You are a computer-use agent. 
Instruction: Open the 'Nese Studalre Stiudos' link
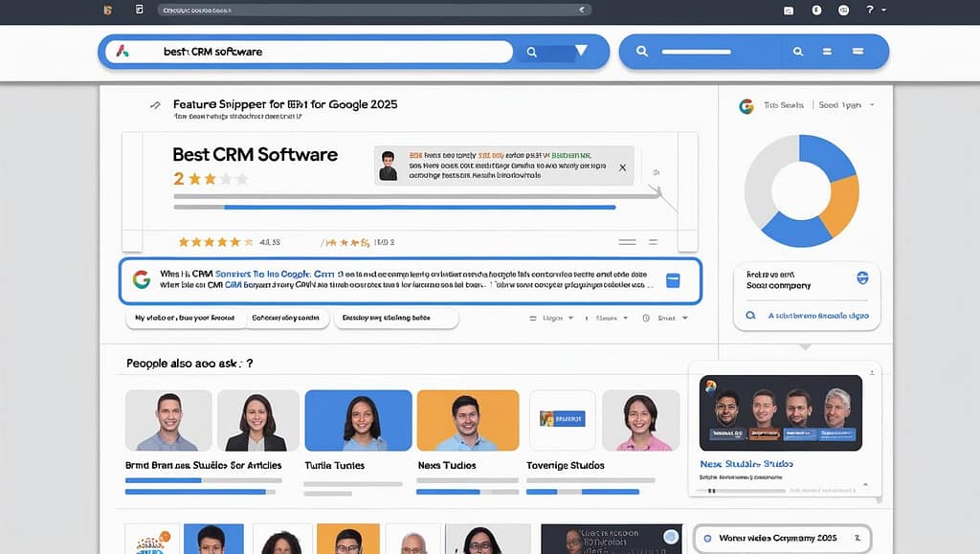pyautogui.click(x=746, y=464)
